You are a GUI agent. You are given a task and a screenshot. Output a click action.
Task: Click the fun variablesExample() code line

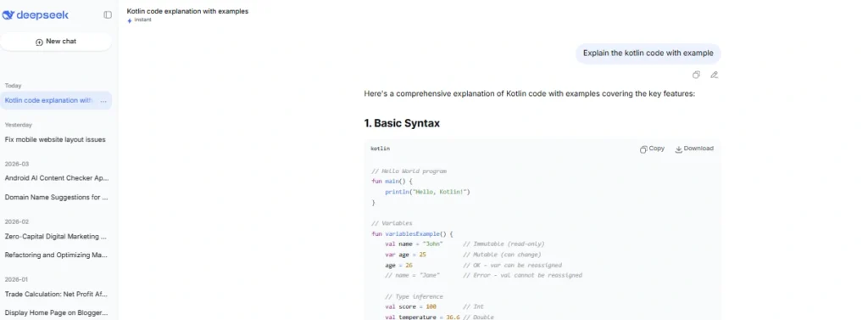pyautogui.click(x=413, y=234)
